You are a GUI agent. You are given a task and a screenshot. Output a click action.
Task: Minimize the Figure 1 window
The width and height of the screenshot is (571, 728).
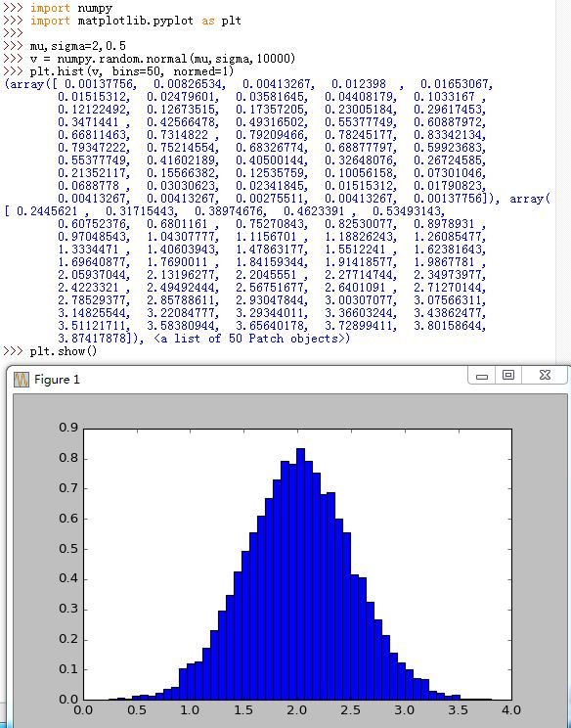point(482,376)
